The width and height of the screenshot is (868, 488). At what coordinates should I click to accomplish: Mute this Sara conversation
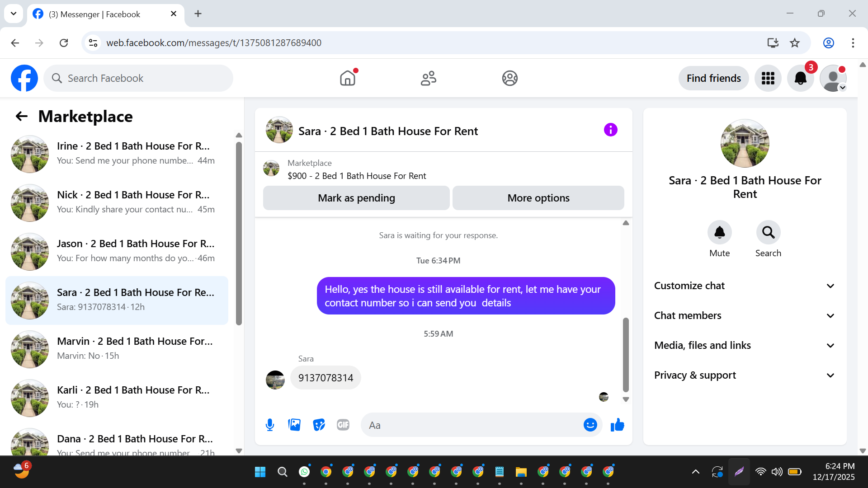coord(719,232)
